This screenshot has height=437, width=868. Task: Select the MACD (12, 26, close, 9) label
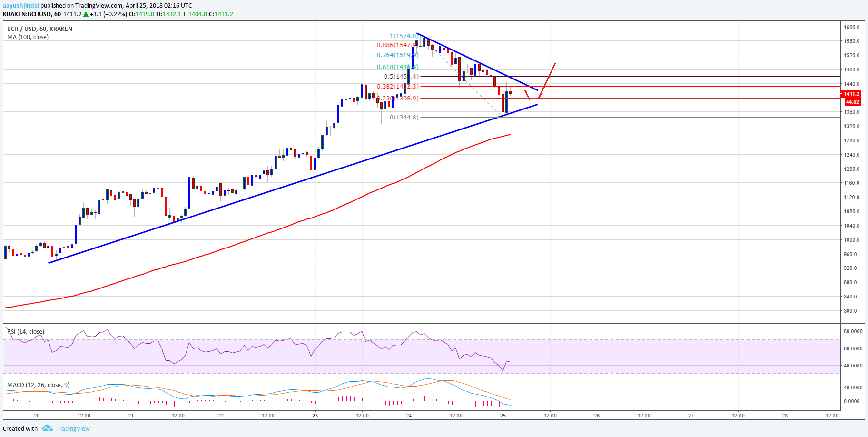tap(38, 385)
